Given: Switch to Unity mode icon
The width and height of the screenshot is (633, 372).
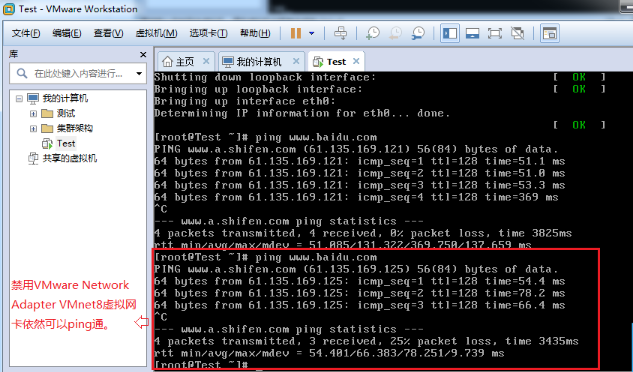Looking at the screenshot, I should pyautogui.click(x=518, y=33).
